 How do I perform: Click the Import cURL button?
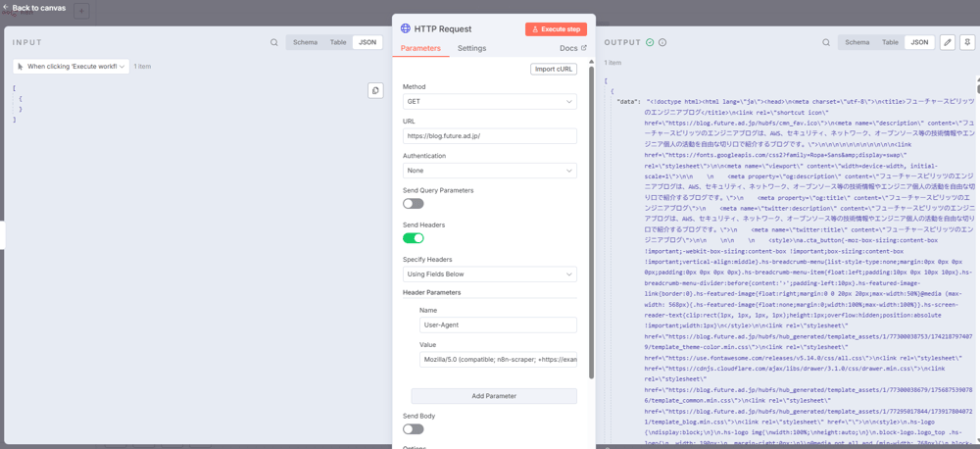(x=554, y=69)
